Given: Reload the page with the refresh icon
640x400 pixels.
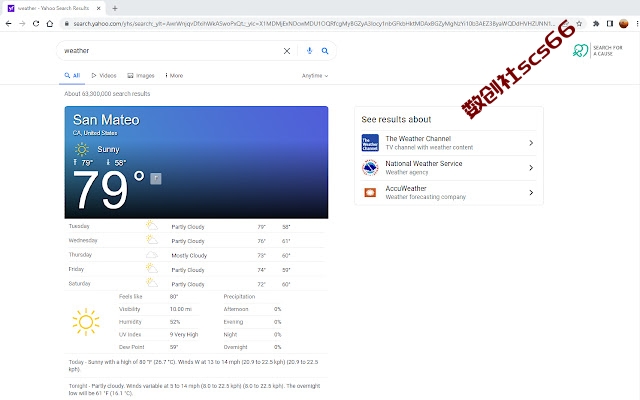Looking at the screenshot, I should click(x=36, y=24).
